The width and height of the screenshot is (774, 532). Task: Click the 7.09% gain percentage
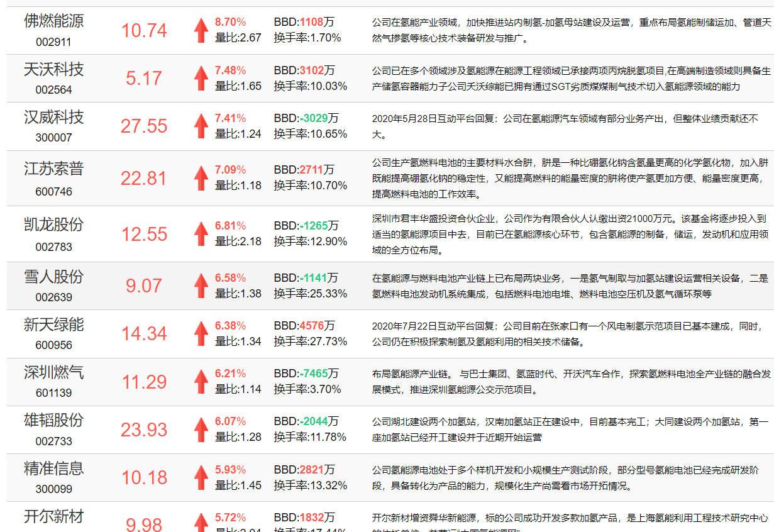point(231,170)
